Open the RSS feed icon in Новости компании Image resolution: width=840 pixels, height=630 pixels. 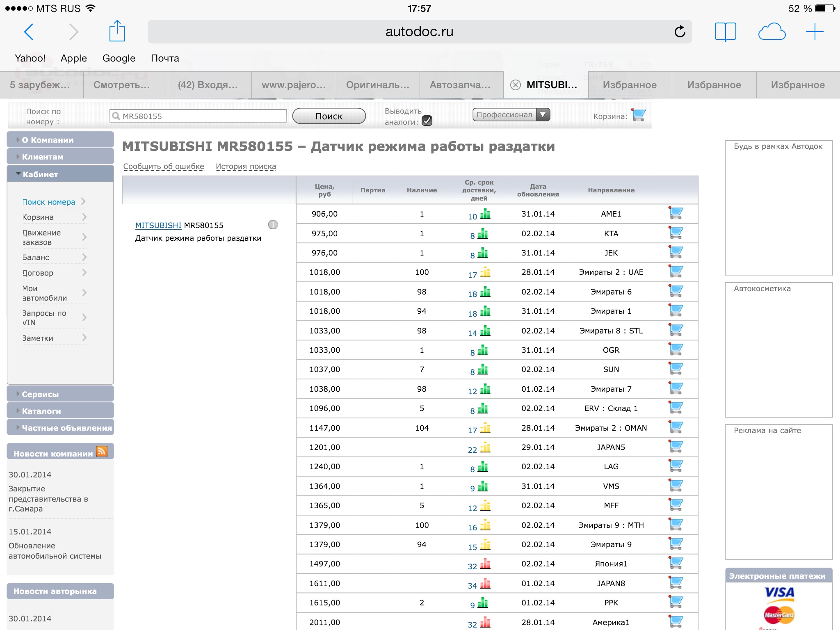[x=102, y=451]
